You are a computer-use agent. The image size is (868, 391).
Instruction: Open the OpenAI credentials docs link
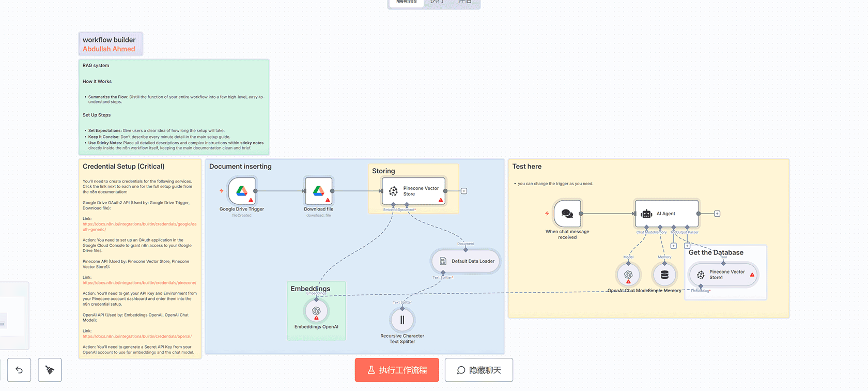pos(137,336)
